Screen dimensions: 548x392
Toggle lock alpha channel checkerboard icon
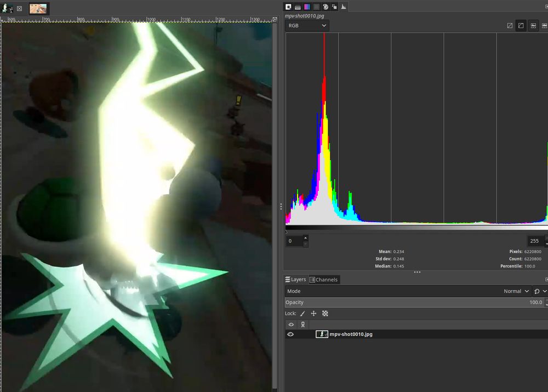pos(325,313)
